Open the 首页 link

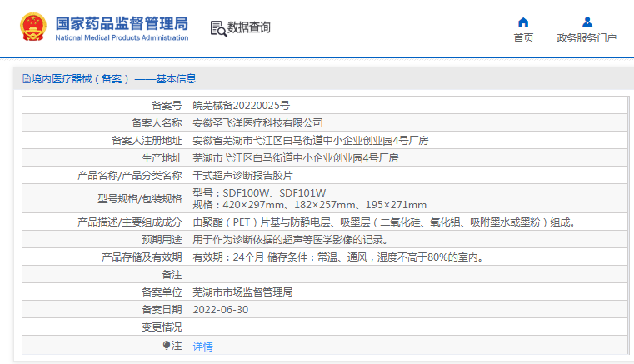point(523,37)
